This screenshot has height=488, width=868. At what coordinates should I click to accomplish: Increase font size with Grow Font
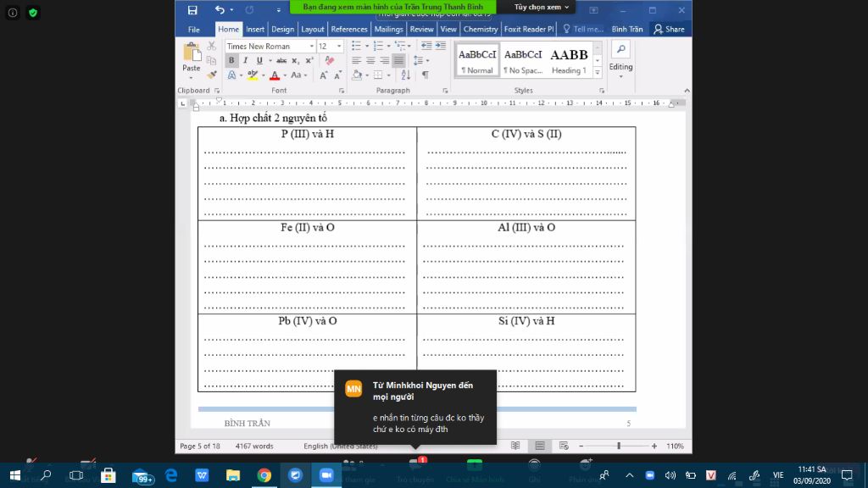[323, 75]
